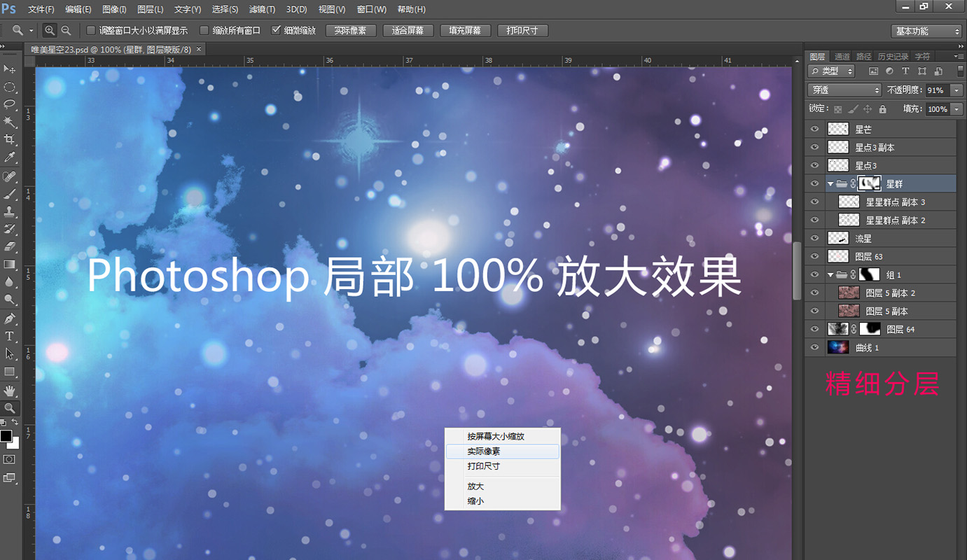Hide the 图层 64 layer

(814, 329)
